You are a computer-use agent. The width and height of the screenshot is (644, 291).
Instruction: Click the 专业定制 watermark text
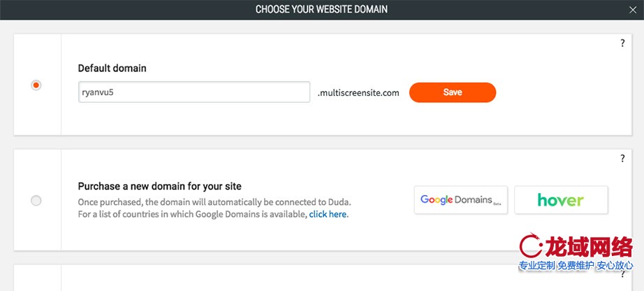tap(536, 266)
